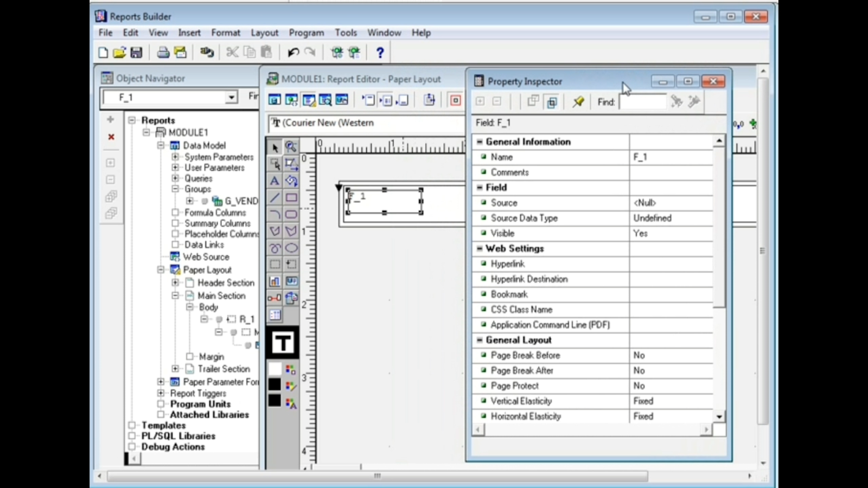Click the black fill color swatch
This screenshot has height=488, width=868.
coord(275,385)
